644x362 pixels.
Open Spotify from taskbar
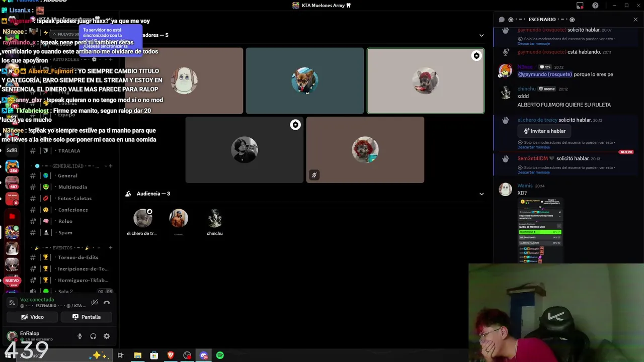click(x=220, y=355)
